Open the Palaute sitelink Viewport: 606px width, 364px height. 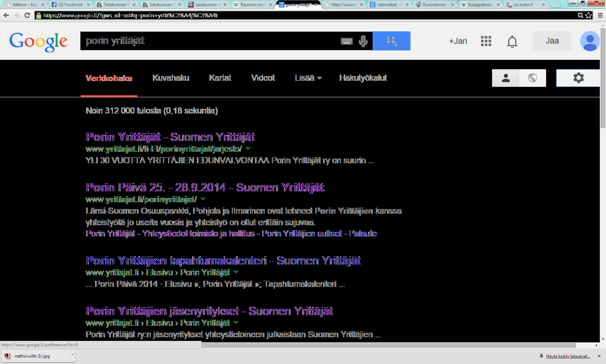[363, 233]
